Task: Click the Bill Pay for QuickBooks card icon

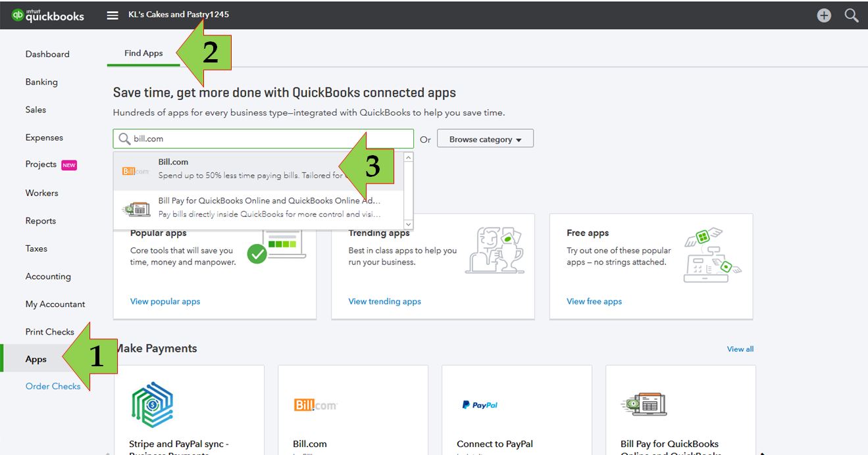Action: 644,404
